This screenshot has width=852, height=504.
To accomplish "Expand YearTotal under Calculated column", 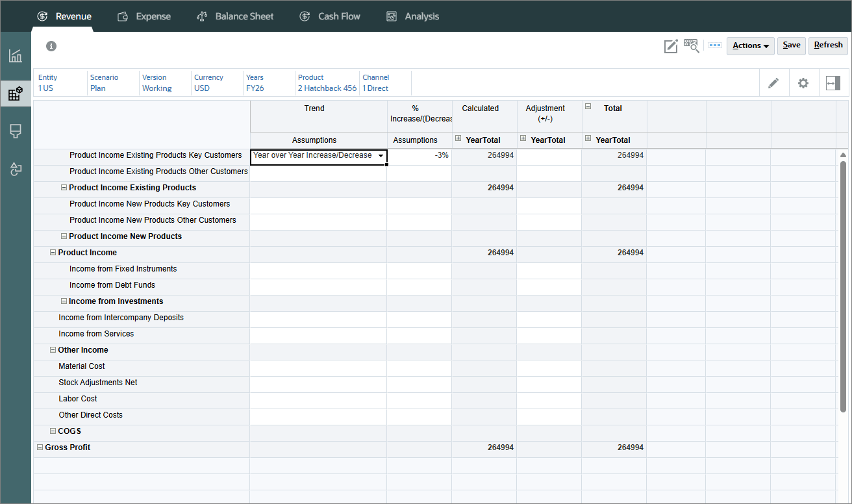I will point(458,138).
